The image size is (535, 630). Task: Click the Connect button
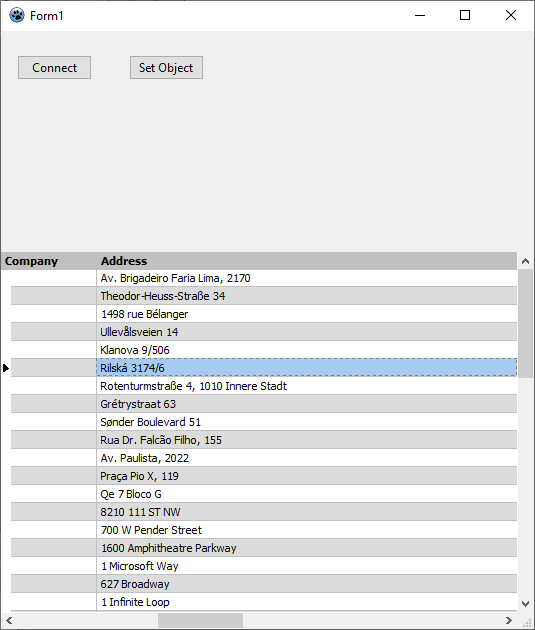click(x=54, y=68)
